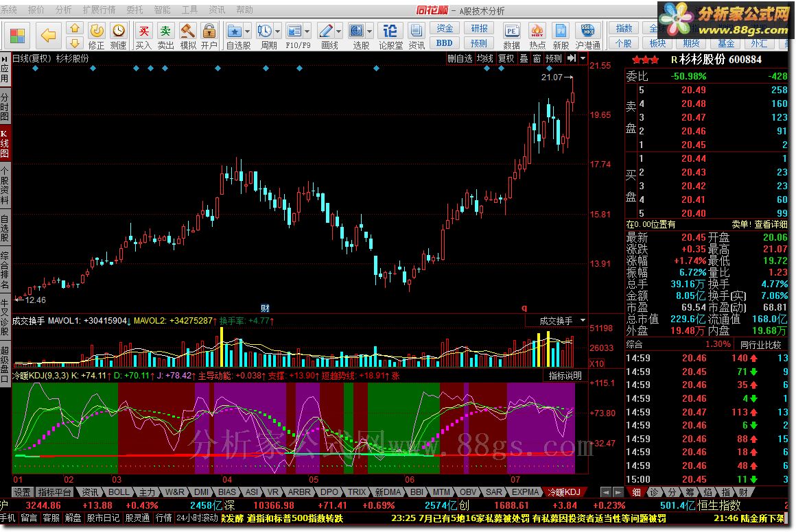Switch to the BOLL indicator tab

click(x=118, y=492)
